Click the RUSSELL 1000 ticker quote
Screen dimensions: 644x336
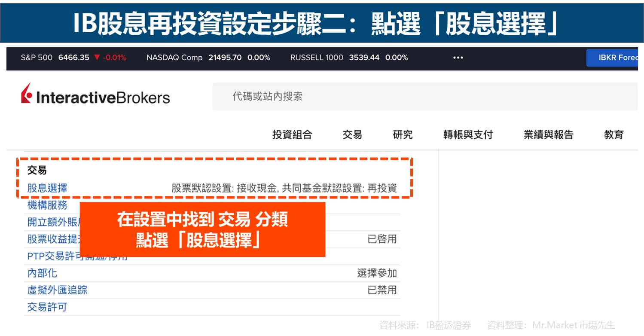coord(348,58)
